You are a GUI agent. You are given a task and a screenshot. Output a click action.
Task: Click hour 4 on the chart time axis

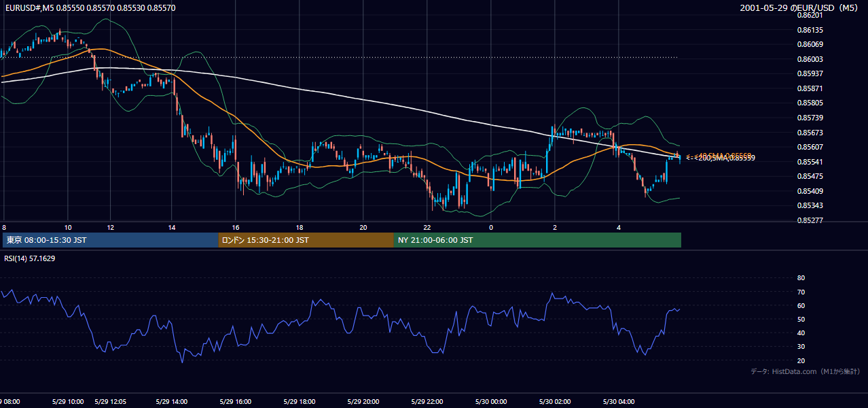(619, 227)
